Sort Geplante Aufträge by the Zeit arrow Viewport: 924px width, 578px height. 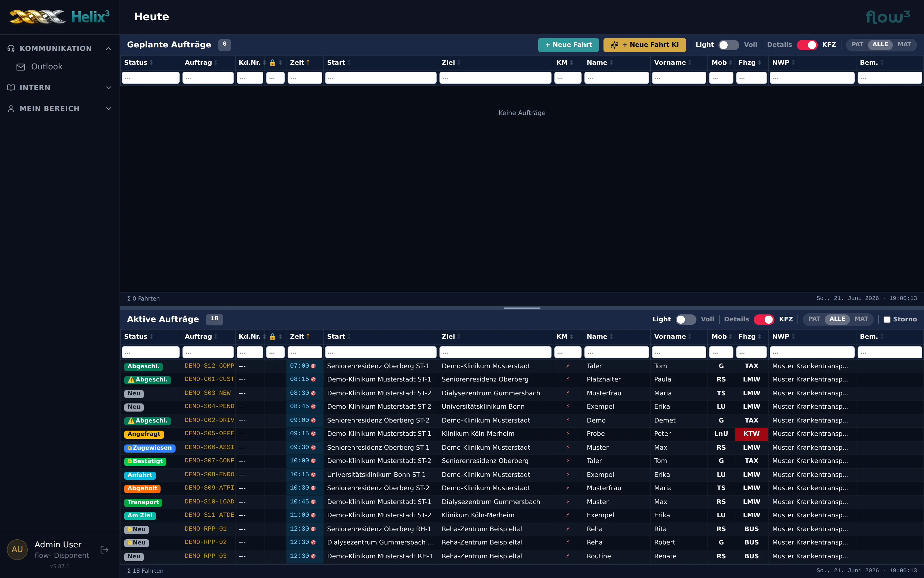click(308, 62)
